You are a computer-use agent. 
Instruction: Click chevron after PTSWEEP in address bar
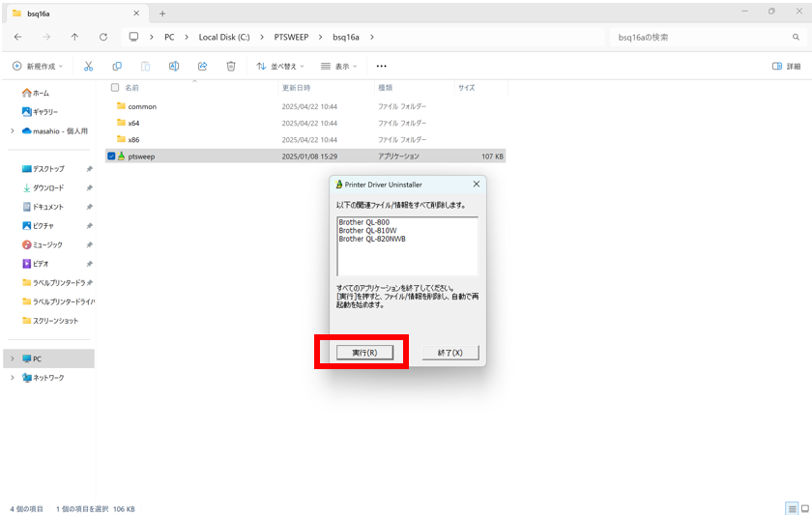pos(321,38)
